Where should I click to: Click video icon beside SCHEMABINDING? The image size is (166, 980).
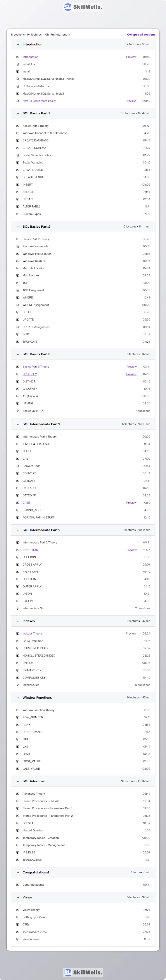tap(18, 932)
